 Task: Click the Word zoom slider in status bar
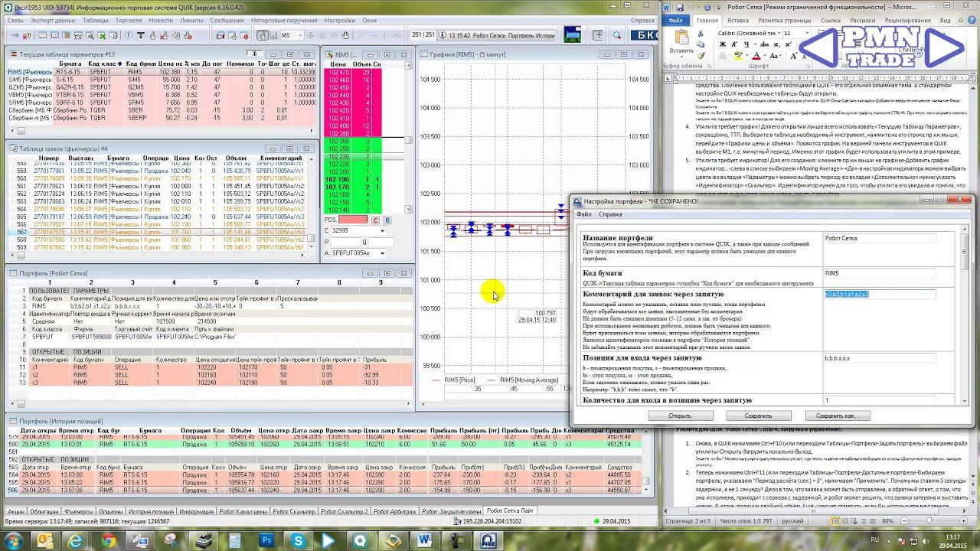point(929,521)
